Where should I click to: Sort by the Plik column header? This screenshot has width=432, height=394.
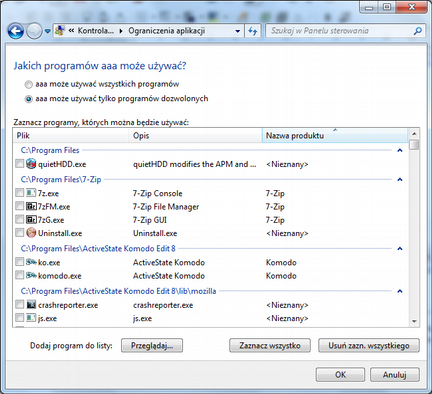tap(71, 136)
